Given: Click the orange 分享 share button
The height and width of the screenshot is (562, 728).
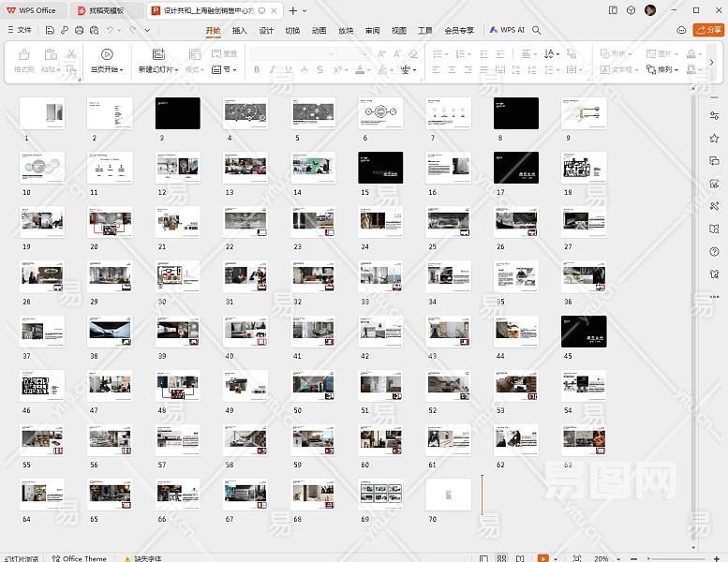Looking at the screenshot, I should [708, 30].
